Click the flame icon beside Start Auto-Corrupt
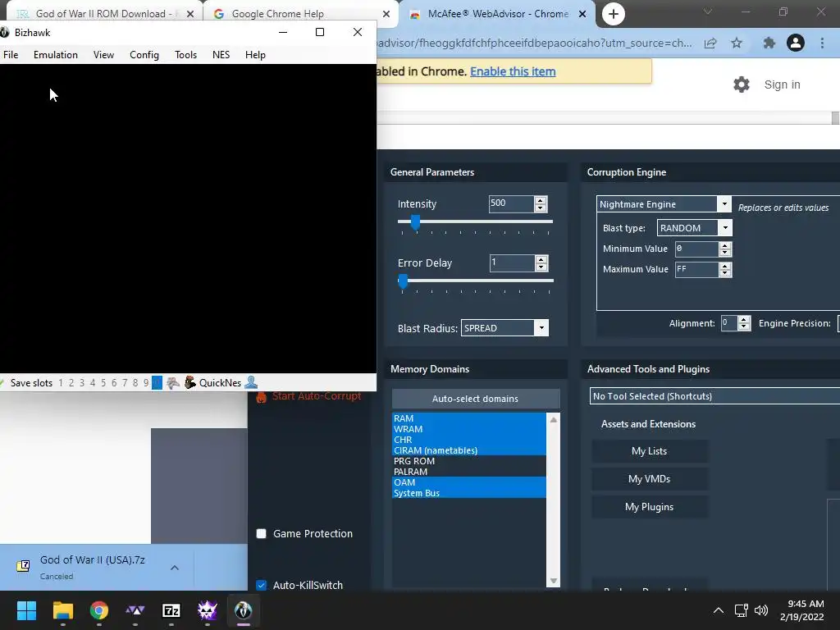The image size is (840, 630). point(261,397)
